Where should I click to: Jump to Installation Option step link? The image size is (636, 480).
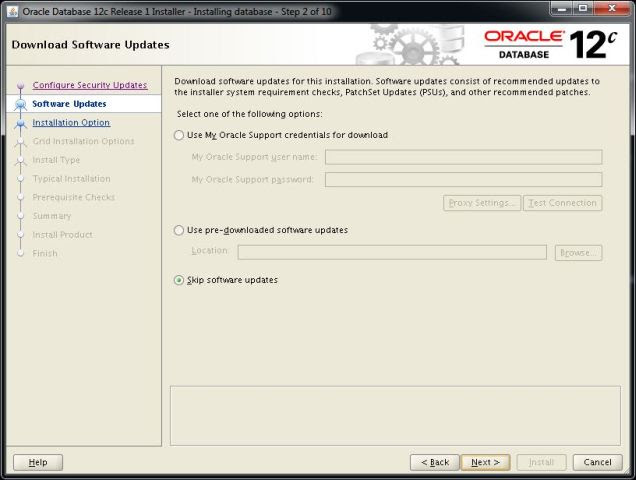tap(71, 123)
